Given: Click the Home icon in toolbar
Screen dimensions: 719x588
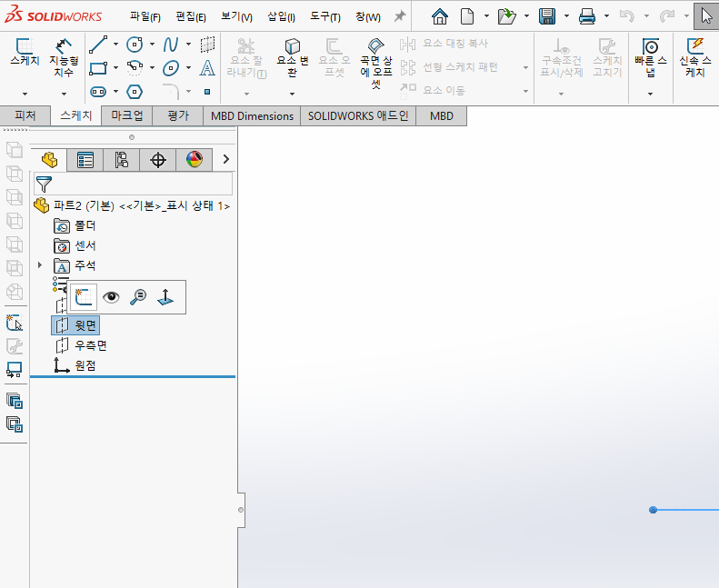Looking at the screenshot, I should pos(439,16).
